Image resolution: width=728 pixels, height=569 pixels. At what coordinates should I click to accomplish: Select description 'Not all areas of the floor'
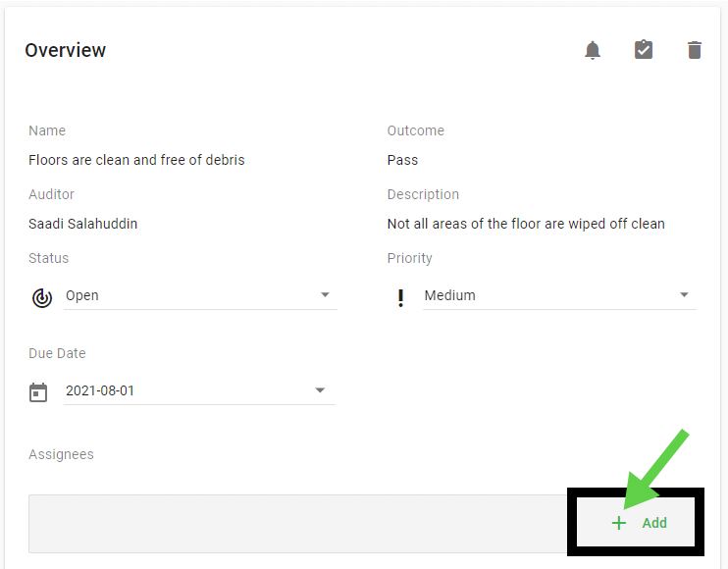(464, 224)
